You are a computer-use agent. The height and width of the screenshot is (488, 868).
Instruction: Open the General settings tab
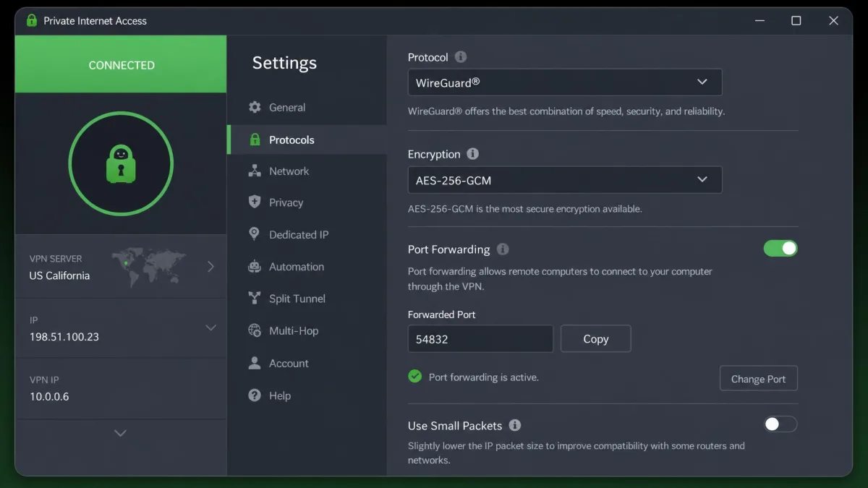[x=307, y=107]
